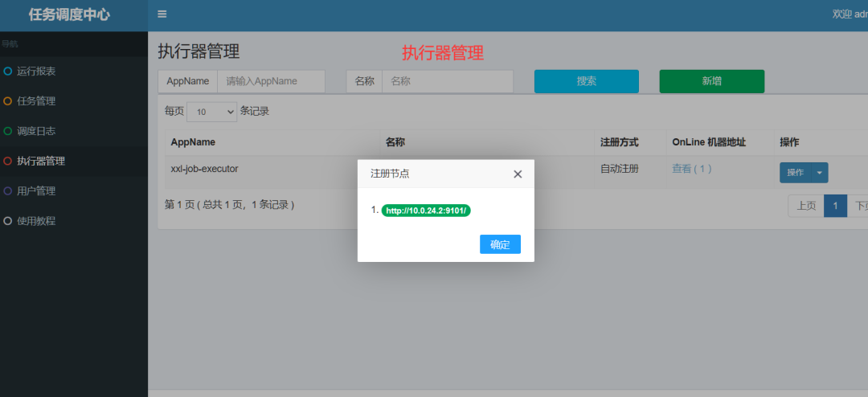Click the 第 1 页 record summary text
This screenshot has width=868, height=397.
[229, 204]
